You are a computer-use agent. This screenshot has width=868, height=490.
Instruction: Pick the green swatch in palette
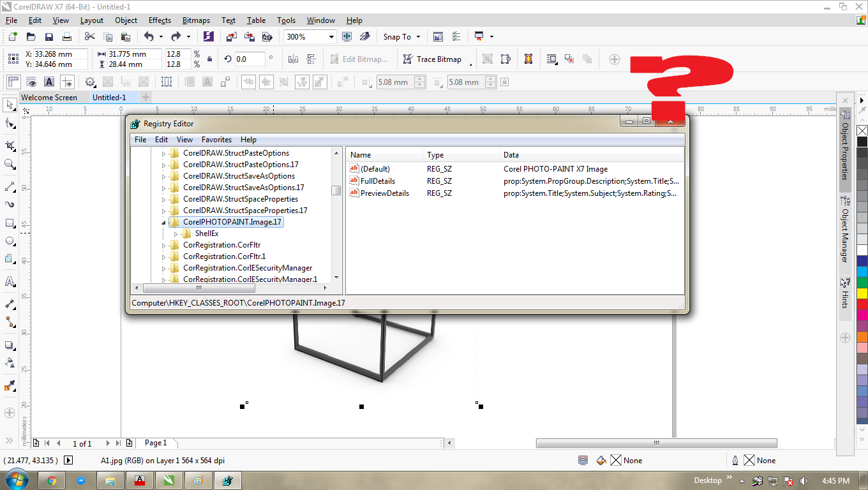click(862, 283)
